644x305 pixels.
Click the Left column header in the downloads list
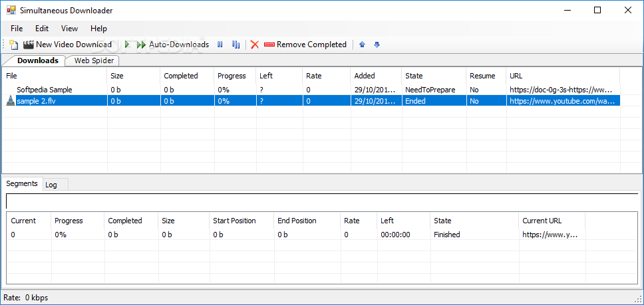279,76
